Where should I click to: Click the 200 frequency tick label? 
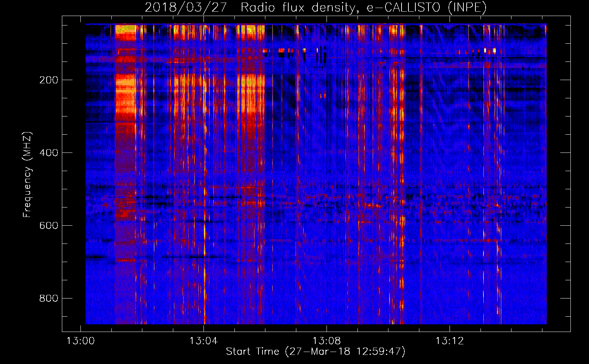(49, 80)
